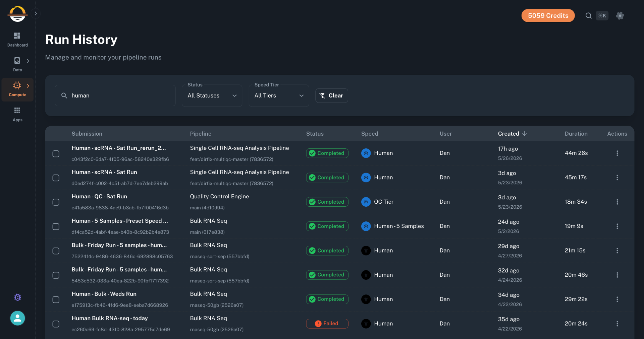Open the Data sidebar section
This screenshot has width=644, height=339.
[x=17, y=64]
